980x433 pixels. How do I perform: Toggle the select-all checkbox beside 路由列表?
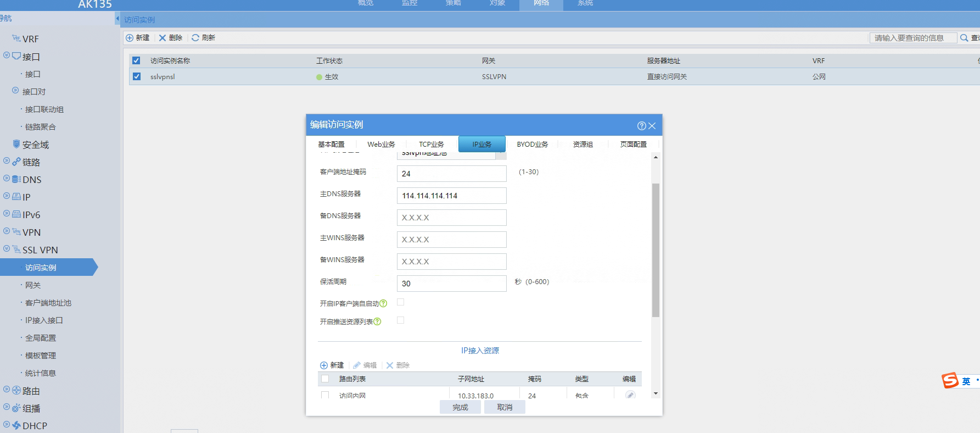(325, 379)
